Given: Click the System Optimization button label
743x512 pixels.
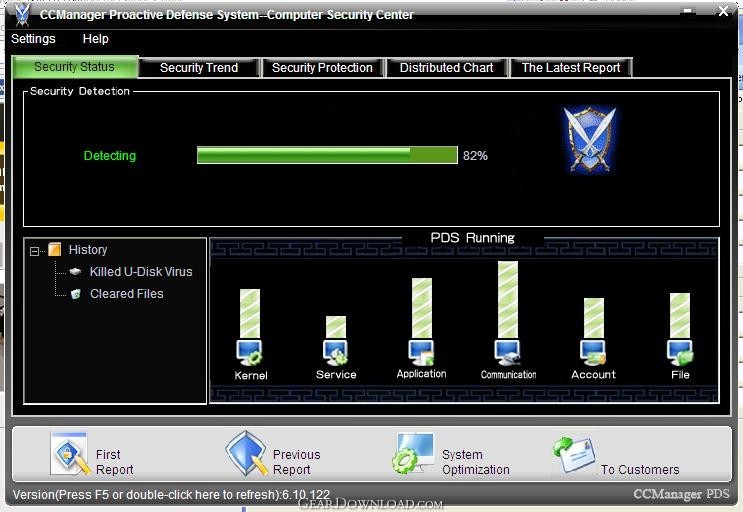Looking at the screenshot, I should pos(476,462).
